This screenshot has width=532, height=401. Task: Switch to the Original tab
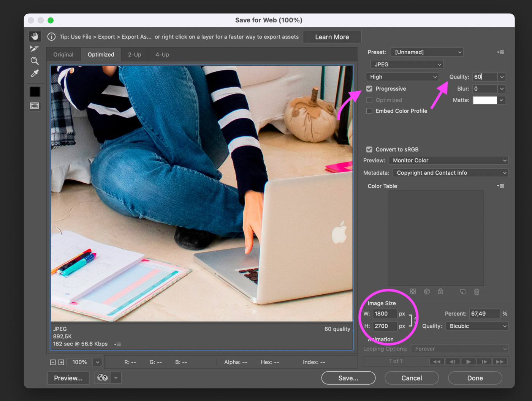[63, 55]
